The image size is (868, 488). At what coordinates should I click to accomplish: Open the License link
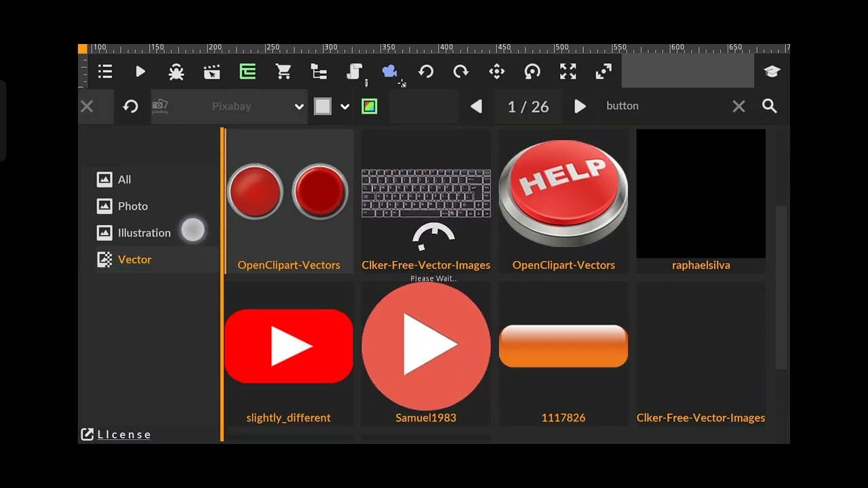click(116, 434)
